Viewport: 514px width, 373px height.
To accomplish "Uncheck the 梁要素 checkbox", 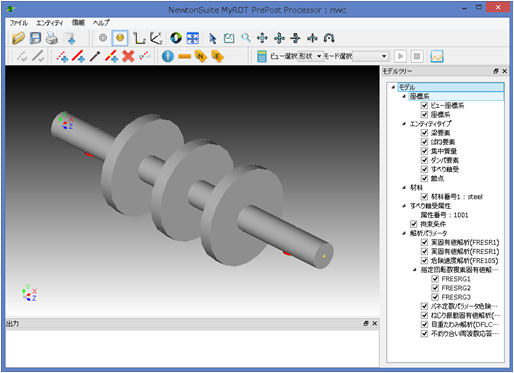I will pos(424,133).
